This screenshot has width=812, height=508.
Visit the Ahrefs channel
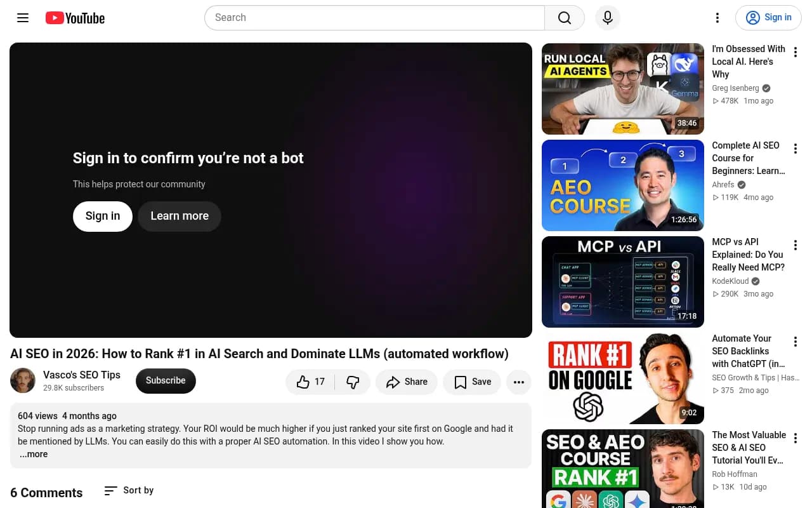click(723, 185)
